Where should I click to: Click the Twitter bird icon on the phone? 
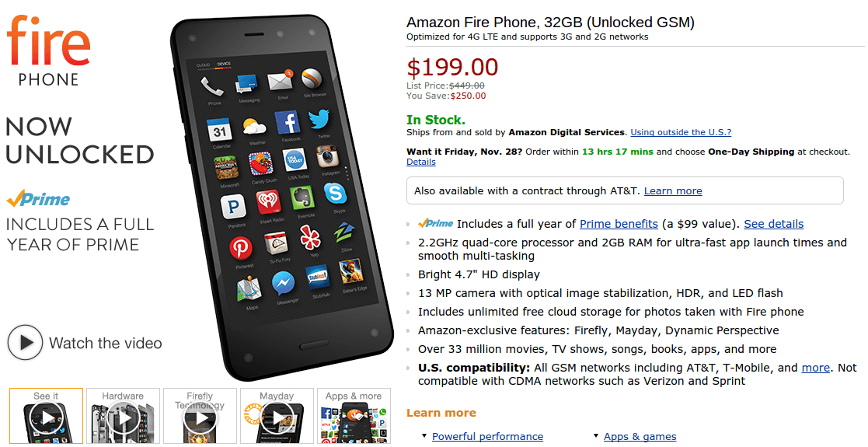pyautogui.click(x=320, y=120)
